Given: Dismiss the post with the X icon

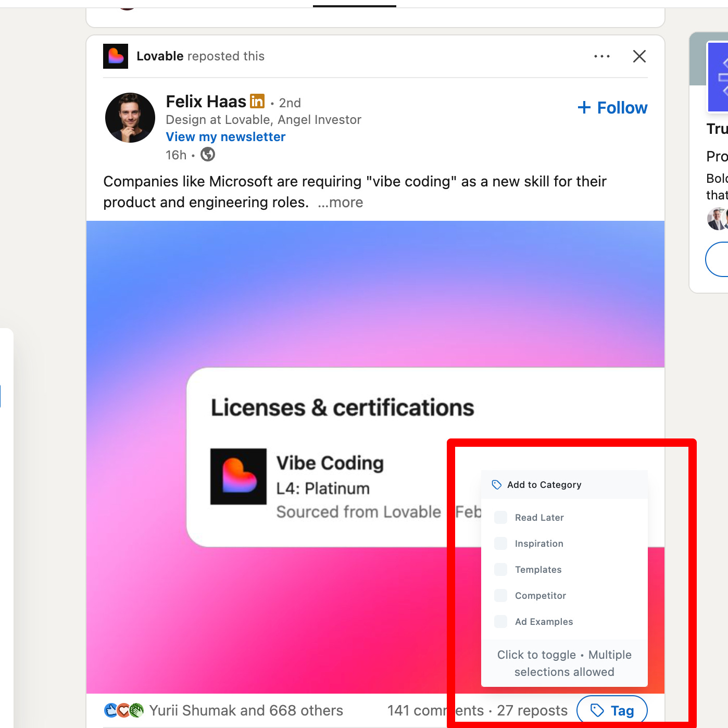Looking at the screenshot, I should pyautogui.click(x=639, y=56).
